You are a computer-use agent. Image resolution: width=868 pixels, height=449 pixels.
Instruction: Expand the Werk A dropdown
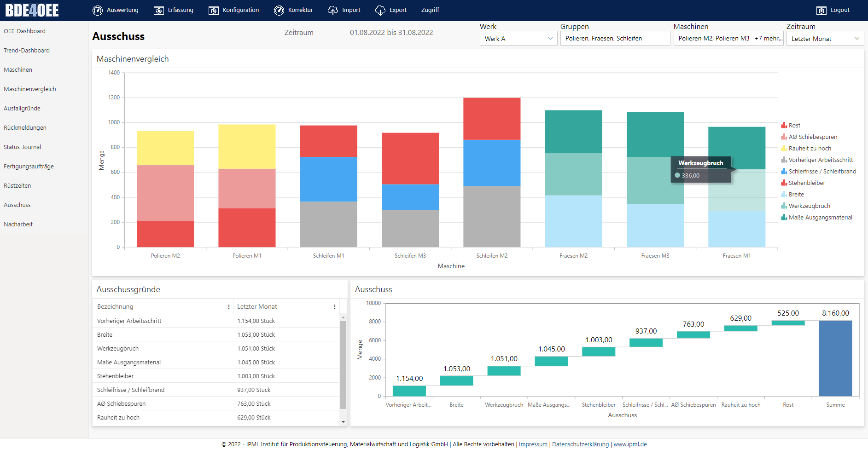coord(518,39)
